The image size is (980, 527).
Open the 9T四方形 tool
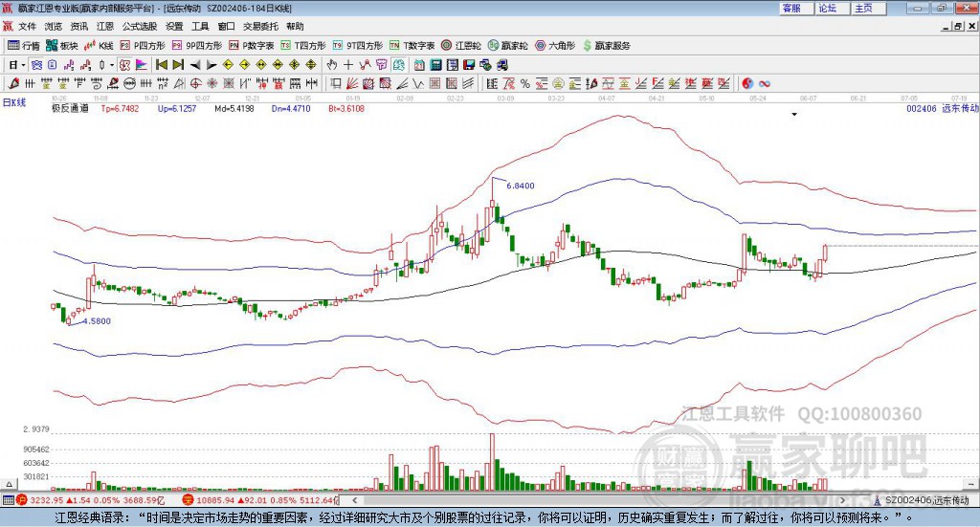click(358, 46)
